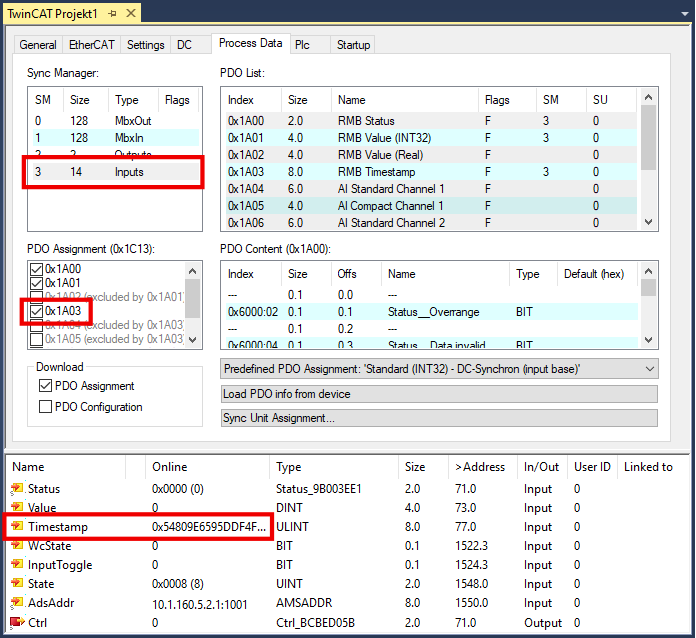Select the Status_9B003EE1 type cell
The height and width of the screenshot is (638, 696).
tap(319, 488)
